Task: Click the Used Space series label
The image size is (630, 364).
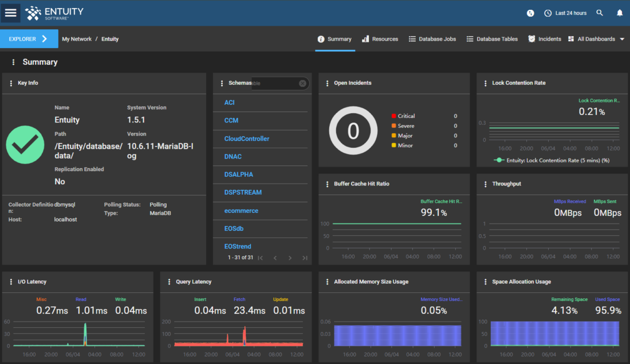Action: [x=607, y=299]
